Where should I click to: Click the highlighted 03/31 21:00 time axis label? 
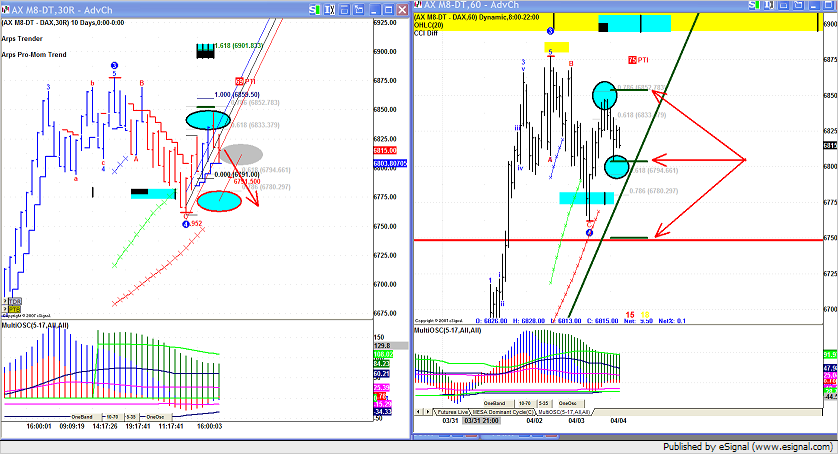481,421
